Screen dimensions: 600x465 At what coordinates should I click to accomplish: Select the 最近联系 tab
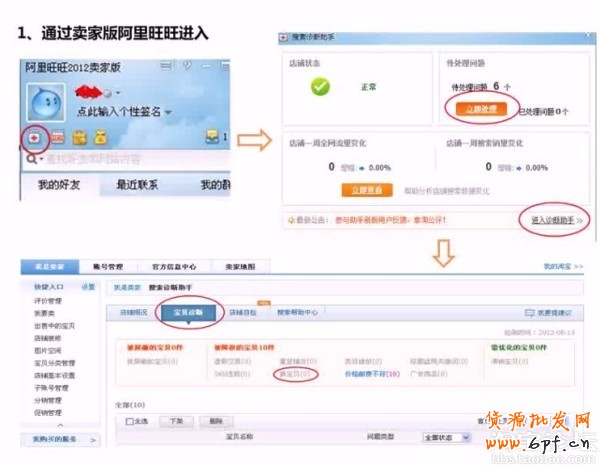click(138, 185)
